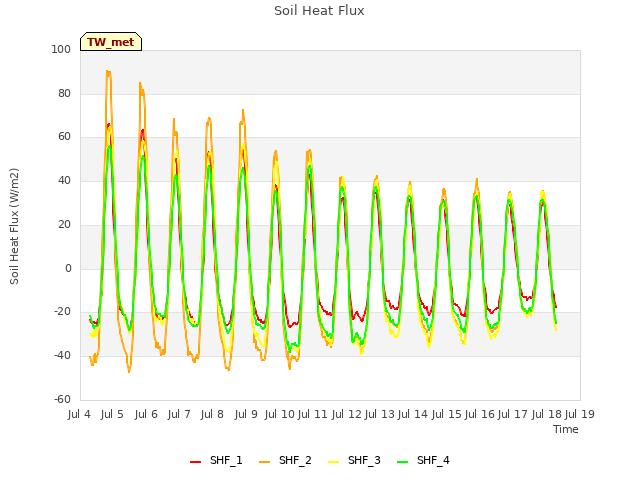Click the Jul 10 x-axis tick label
This screenshot has height=480, width=640.
[280, 414]
